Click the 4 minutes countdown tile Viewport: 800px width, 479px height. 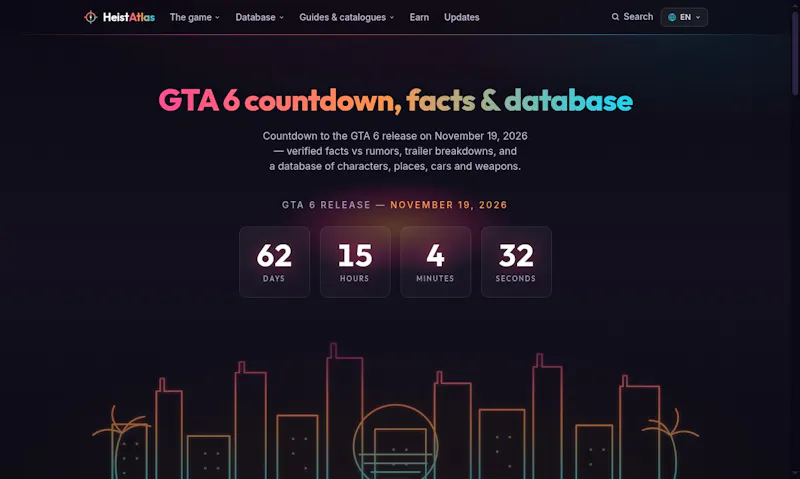[x=436, y=262]
